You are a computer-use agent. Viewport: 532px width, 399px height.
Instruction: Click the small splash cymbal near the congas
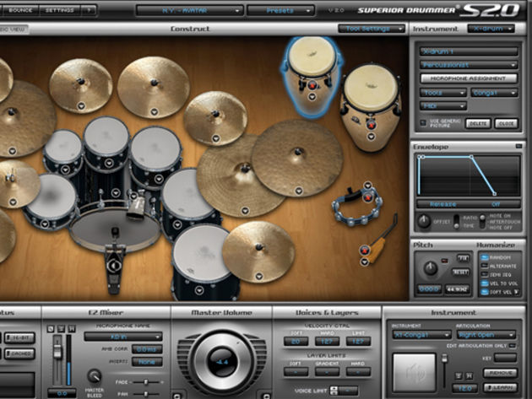click(215, 117)
